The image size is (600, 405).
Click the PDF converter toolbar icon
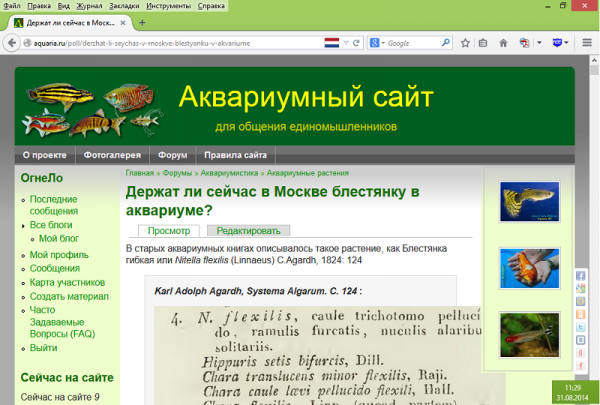pyautogui.click(x=524, y=43)
